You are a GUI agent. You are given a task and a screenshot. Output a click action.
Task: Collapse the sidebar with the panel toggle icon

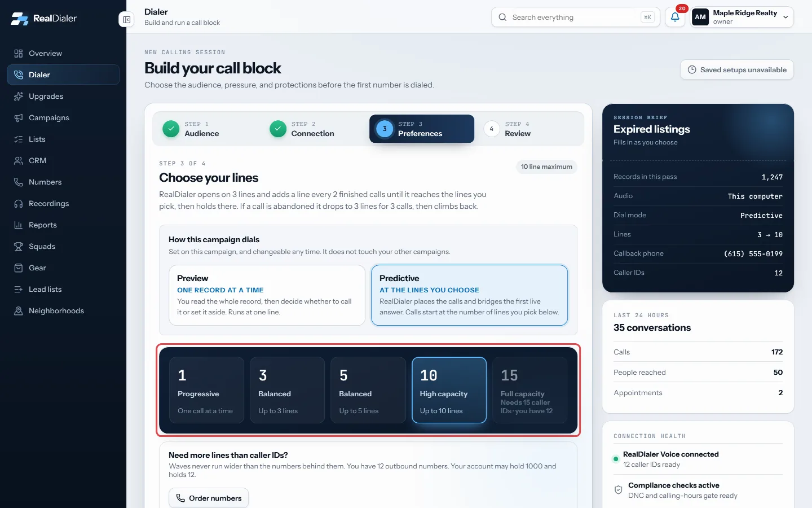click(126, 20)
